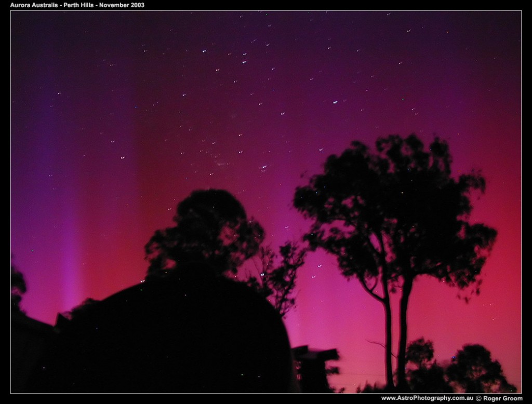Click the caption 'Aurora Australis - Perth Hills - November 2003'
532x404 pixels.
tap(77, 5)
